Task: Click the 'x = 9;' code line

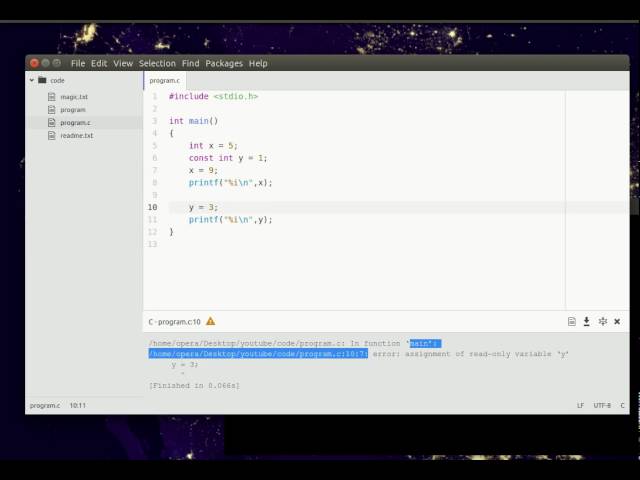Action: click(203, 170)
